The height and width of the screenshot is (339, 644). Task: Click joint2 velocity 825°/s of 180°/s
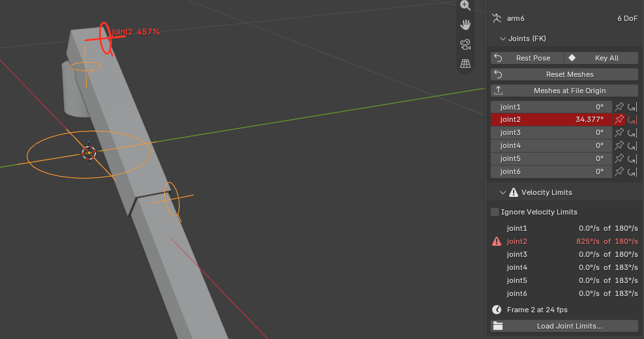click(x=607, y=241)
